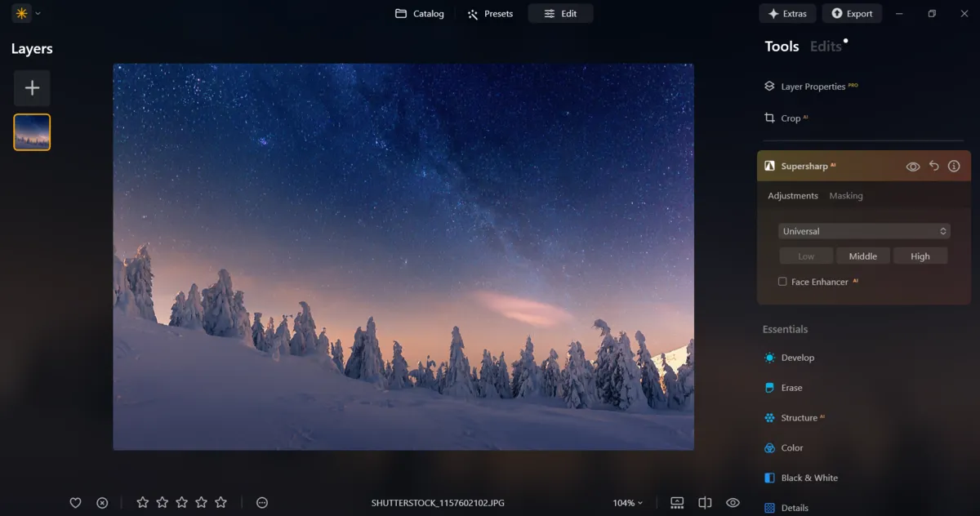Toggle Supersharp AI effect visibility

[912, 166]
